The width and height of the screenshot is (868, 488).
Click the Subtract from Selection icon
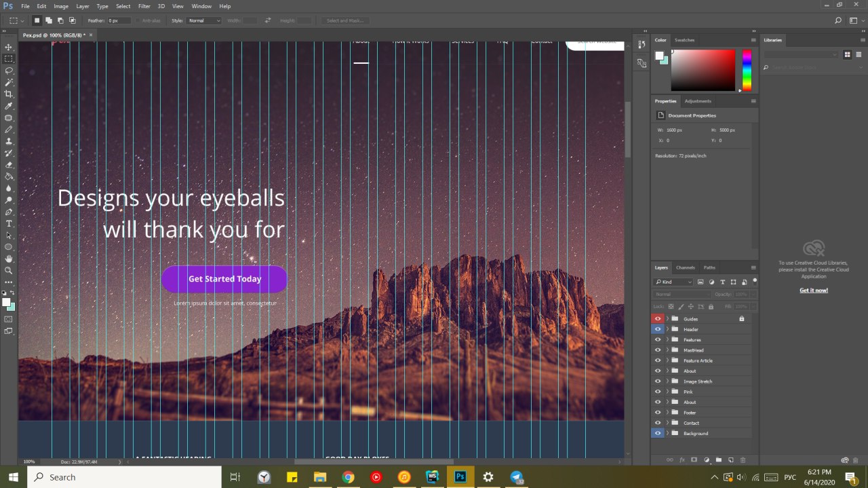point(60,20)
